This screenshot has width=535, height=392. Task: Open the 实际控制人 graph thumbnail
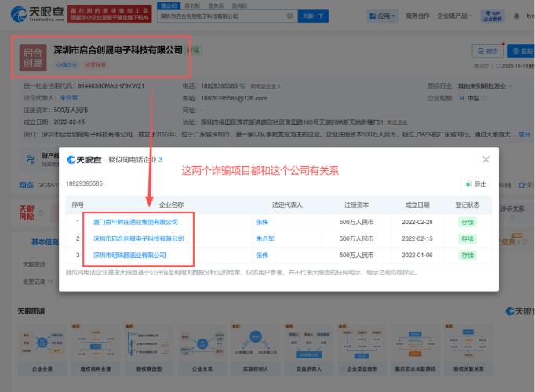pos(256,350)
